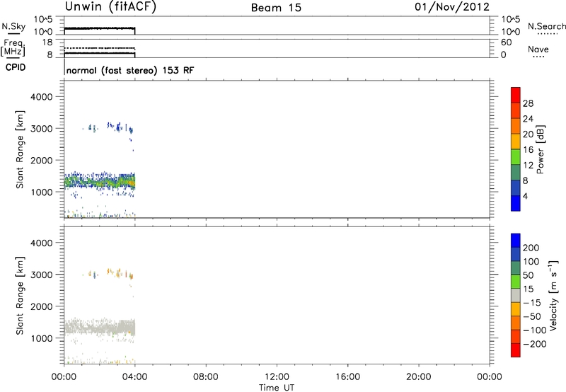Pick bright blue top of velocity colorbar

516,241
